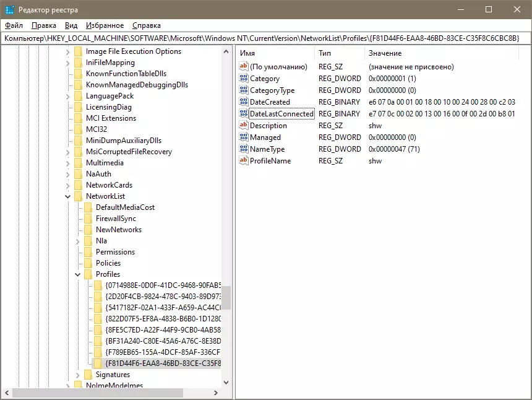Click the binary icon next to DateCreated

[x=244, y=102]
